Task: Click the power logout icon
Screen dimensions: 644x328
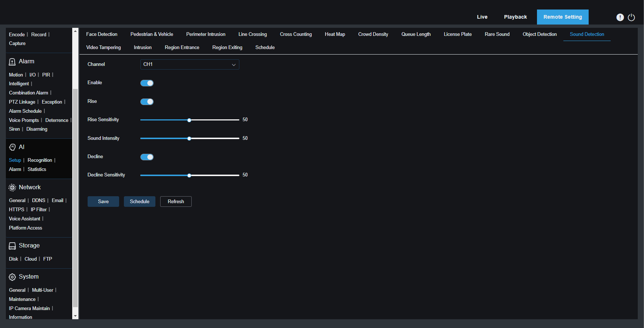Action: [x=631, y=17]
